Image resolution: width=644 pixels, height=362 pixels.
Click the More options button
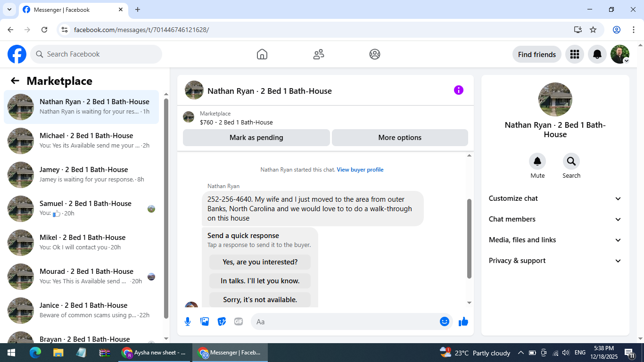pos(400,138)
